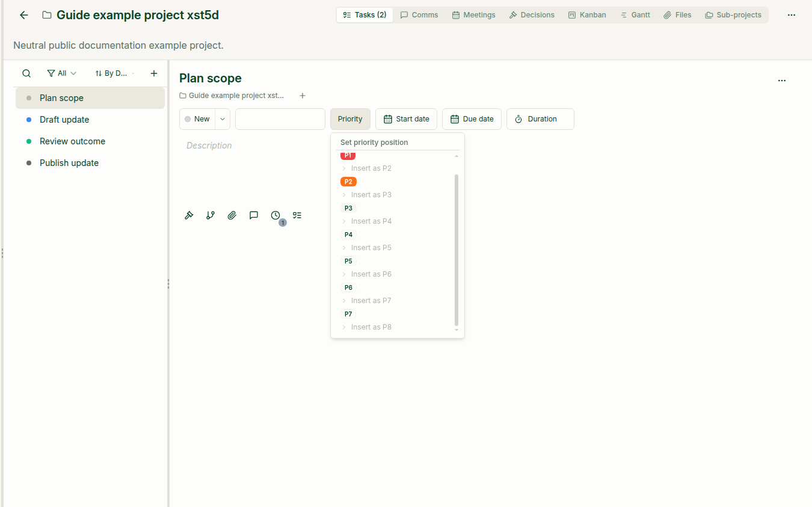The width and height of the screenshot is (812, 507).
Task: Click the priority list scrollbar thumb
Action: click(x=457, y=250)
